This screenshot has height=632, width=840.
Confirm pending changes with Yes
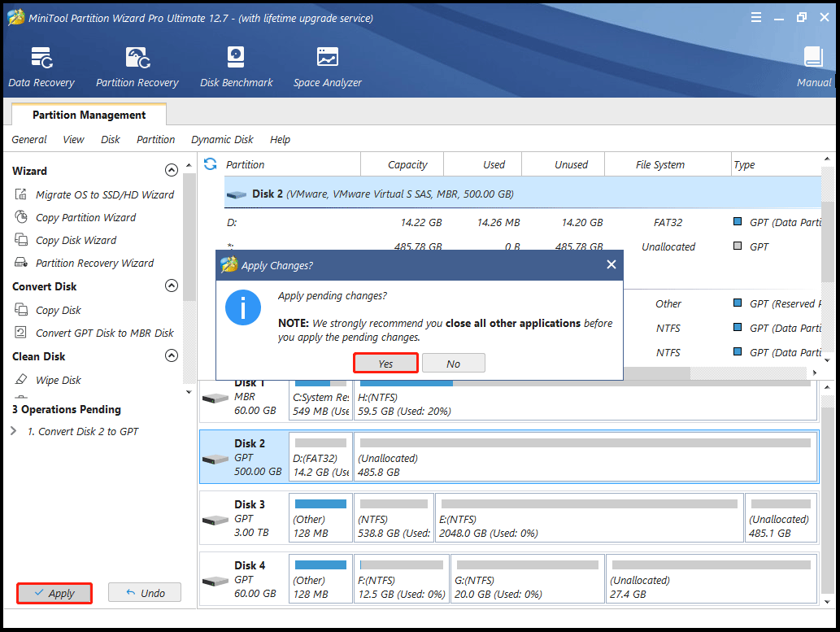point(385,363)
